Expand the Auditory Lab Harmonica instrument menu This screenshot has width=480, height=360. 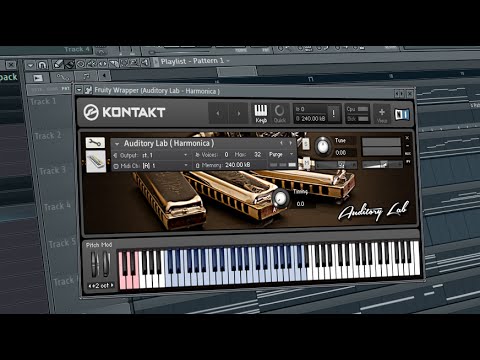click(x=117, y=144)
